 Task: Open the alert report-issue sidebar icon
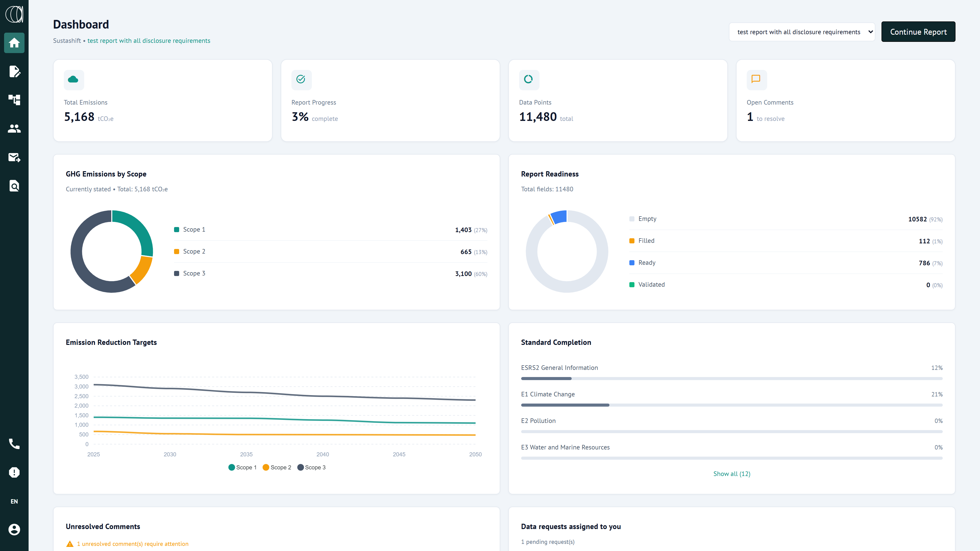click(14, 472)
